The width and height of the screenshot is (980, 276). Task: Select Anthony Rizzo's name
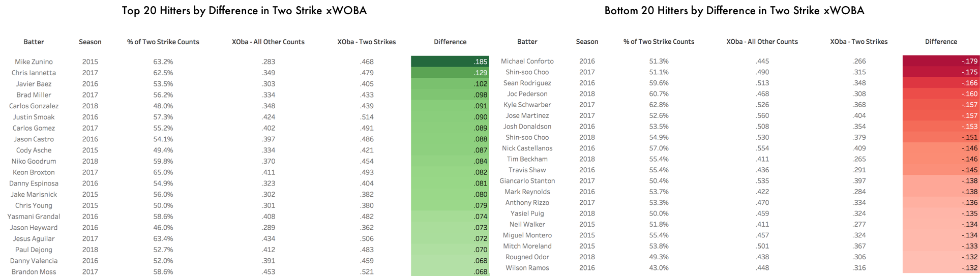pyautogui.click(x=527, y=202)
